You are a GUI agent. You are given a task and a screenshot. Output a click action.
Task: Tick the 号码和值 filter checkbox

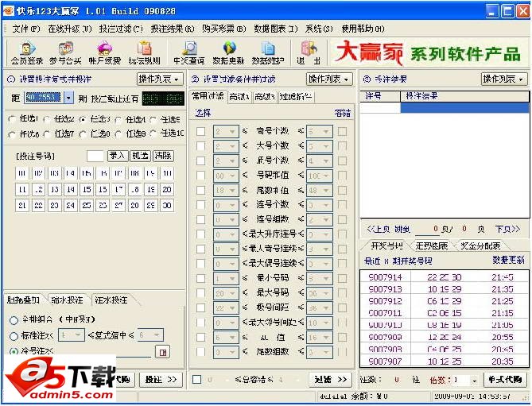pos(200,176)
